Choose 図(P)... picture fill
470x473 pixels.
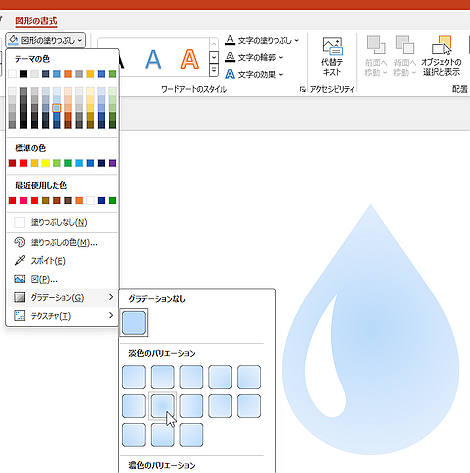pos(63,279)
